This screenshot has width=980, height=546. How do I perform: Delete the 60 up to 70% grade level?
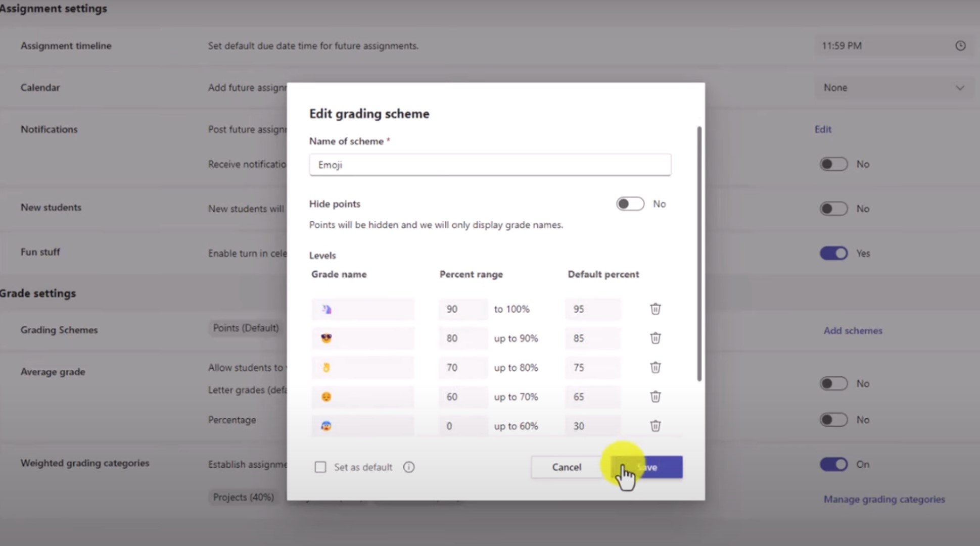[655, 396]
